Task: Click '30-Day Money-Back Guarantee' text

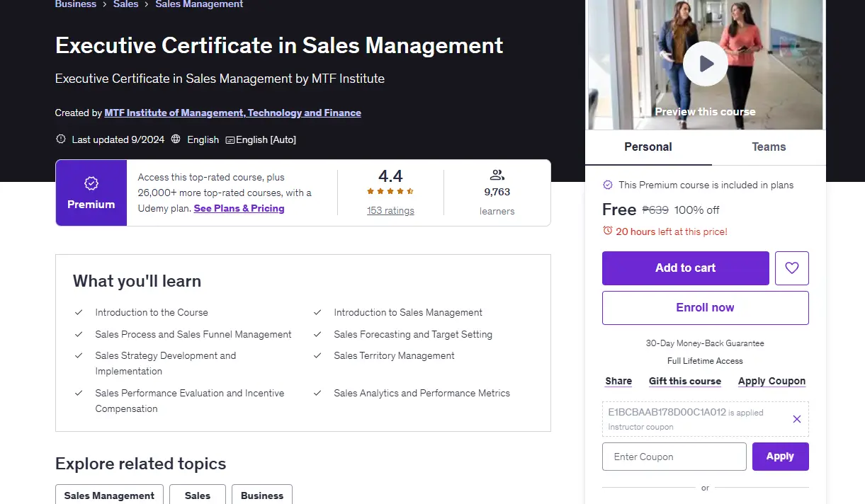Action: [705, 343]
